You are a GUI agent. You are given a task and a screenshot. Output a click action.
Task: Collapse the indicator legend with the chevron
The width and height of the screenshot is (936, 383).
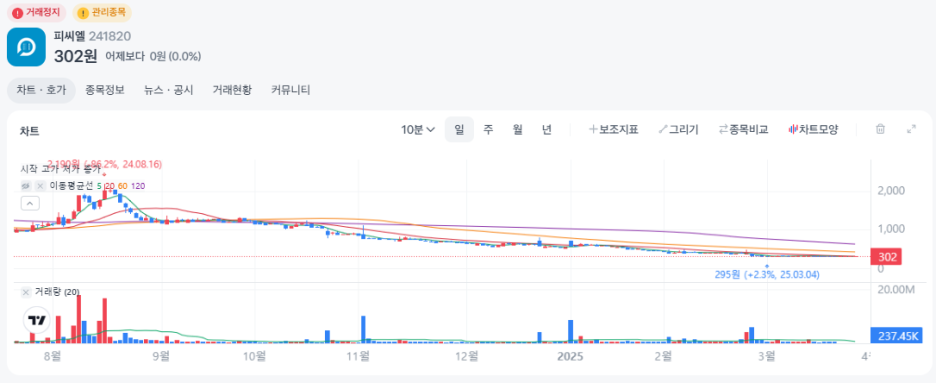click(x=30, y=203)
